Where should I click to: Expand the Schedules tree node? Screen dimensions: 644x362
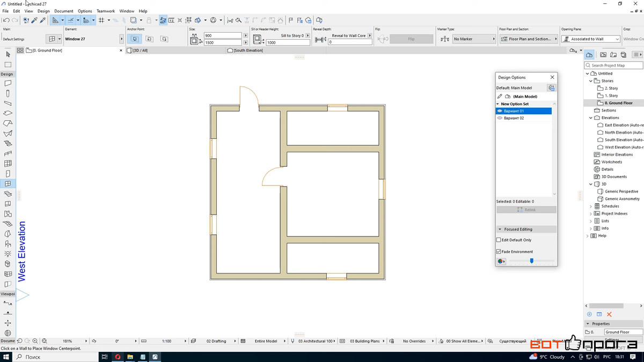pos(591,206)
